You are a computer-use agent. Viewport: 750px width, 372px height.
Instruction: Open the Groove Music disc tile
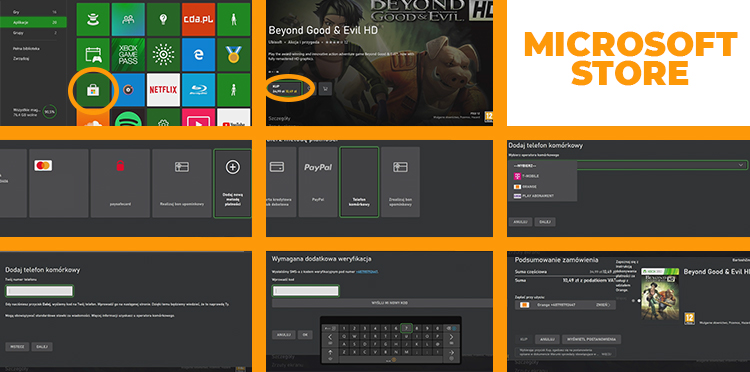pyautogui.click(x=128, y=89)
